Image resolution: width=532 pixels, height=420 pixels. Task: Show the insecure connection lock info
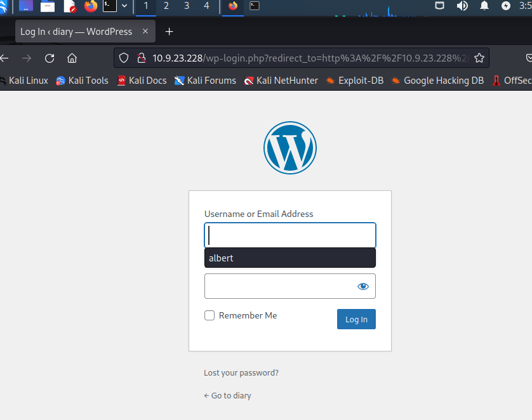142,58
